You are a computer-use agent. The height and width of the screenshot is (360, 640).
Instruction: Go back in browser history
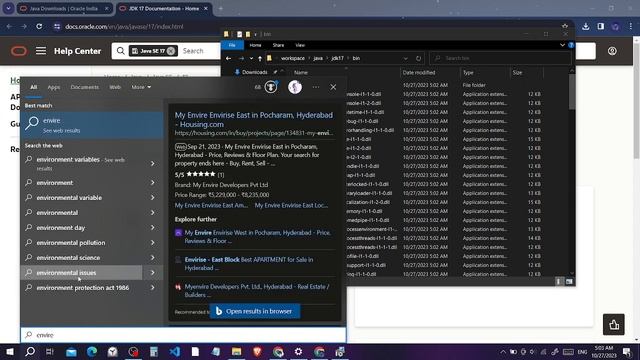(9, 27)
